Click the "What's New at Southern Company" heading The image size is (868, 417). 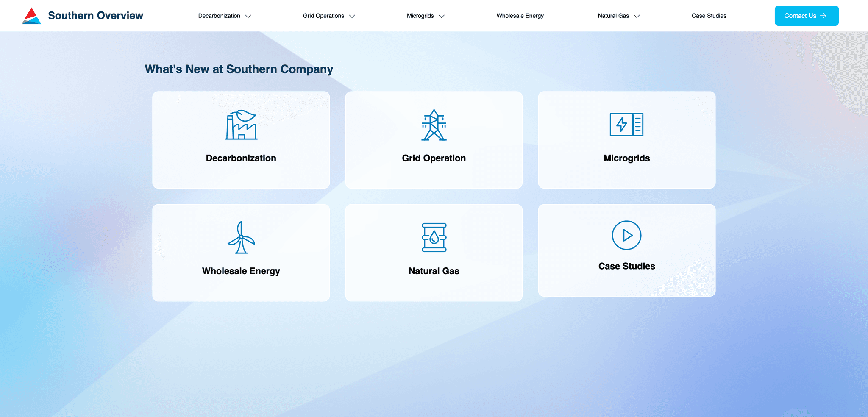(x=239, y=69)
